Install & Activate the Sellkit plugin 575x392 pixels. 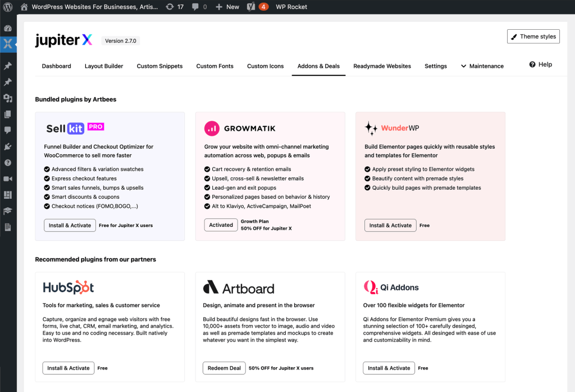click(70, 225)
